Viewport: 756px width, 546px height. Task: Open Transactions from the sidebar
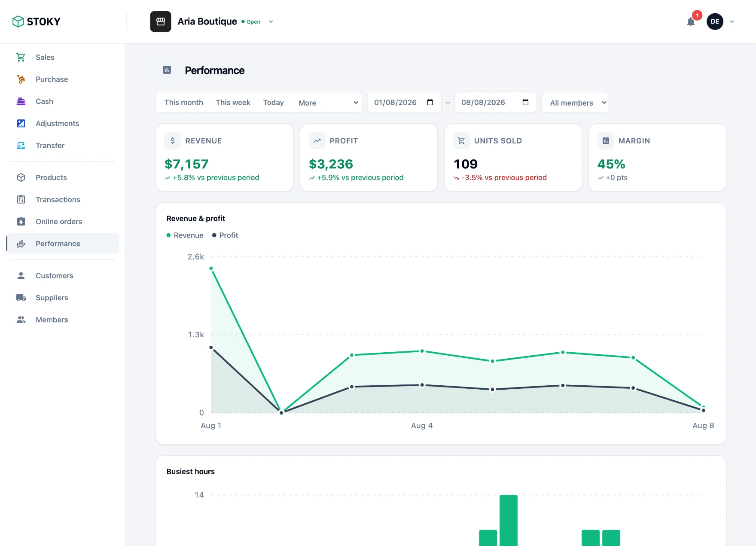(x=63, y=199)
